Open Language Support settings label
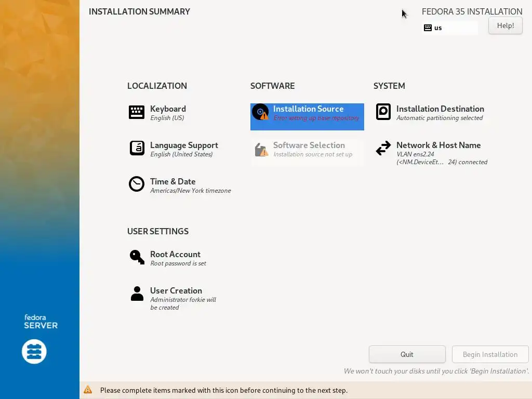Screen dimensions: 532x399 184,145
